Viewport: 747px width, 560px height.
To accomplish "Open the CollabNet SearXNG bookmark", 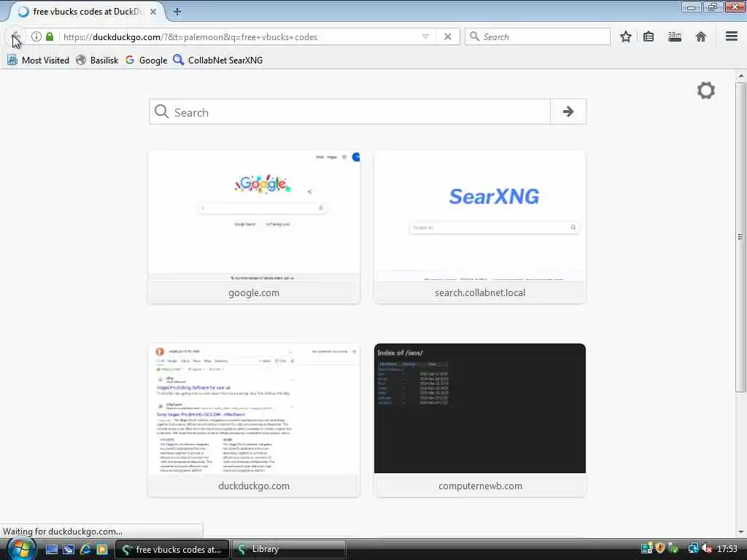I will click(217, 61).
